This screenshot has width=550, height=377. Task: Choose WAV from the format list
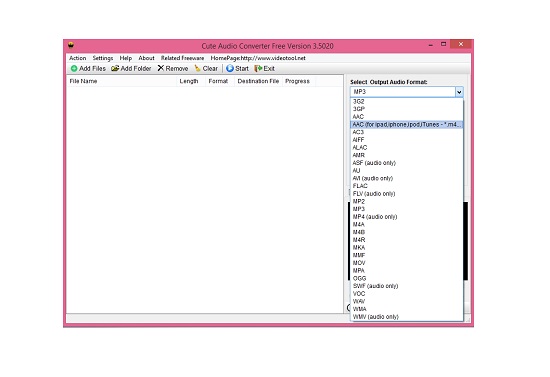407,302
